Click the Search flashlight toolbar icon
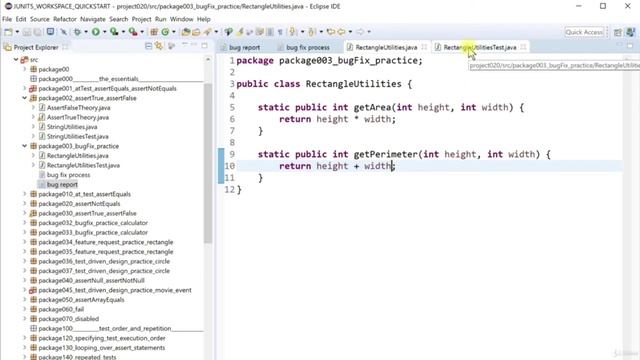640x360 pixels. click(x=207, y=32)
